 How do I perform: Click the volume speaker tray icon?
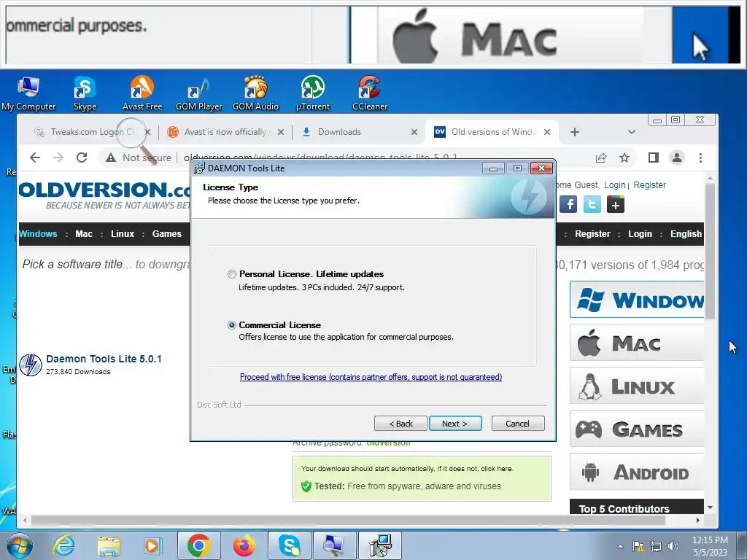coord(673,546)
